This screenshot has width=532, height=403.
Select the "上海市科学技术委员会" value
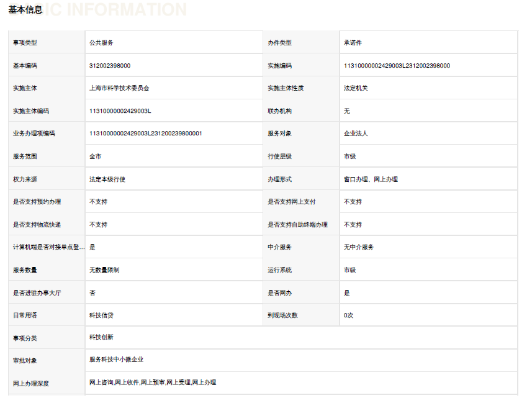click(119, 88)
